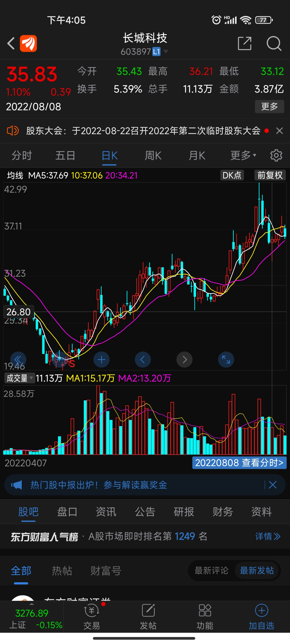Expand stock code dropdown arrow
The image size is (290, 644).
pos(166,51)
